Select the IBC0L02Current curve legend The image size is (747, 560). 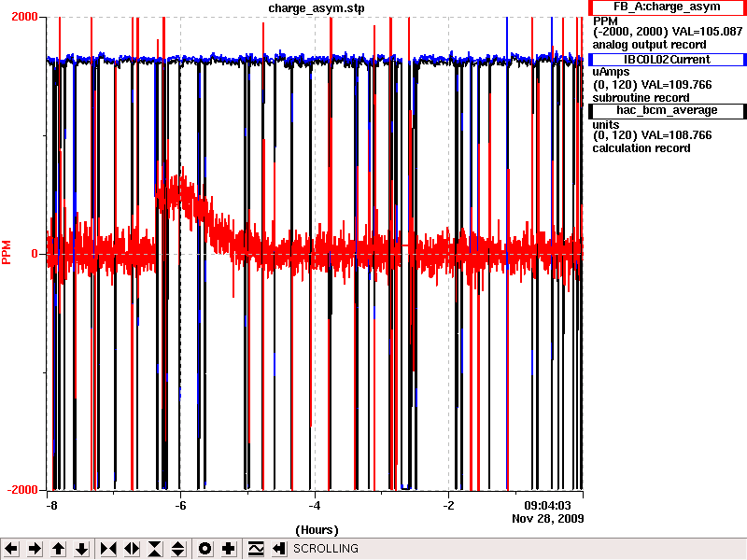tap(667, 60)
